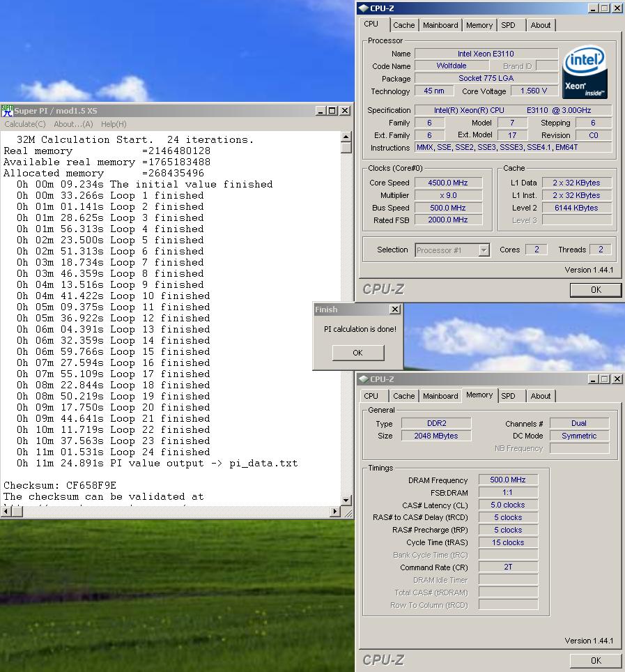
Task: Click the Core Speed value '4500.0 MHz'
Action: 448,183
